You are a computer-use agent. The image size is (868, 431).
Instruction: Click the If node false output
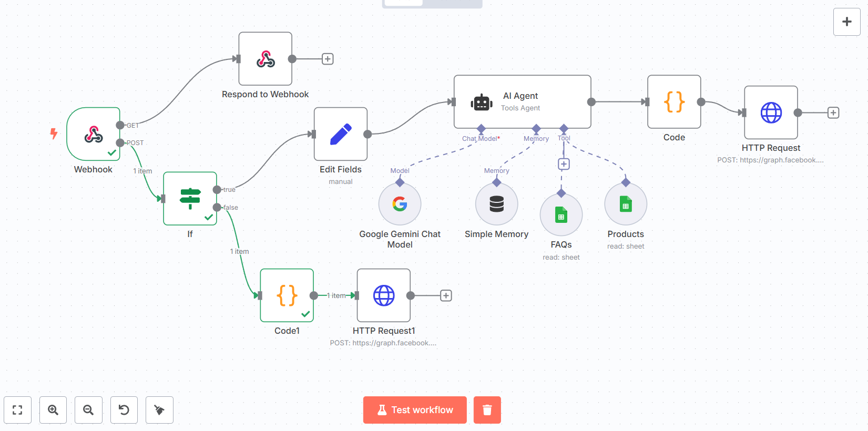pos(217,208)
